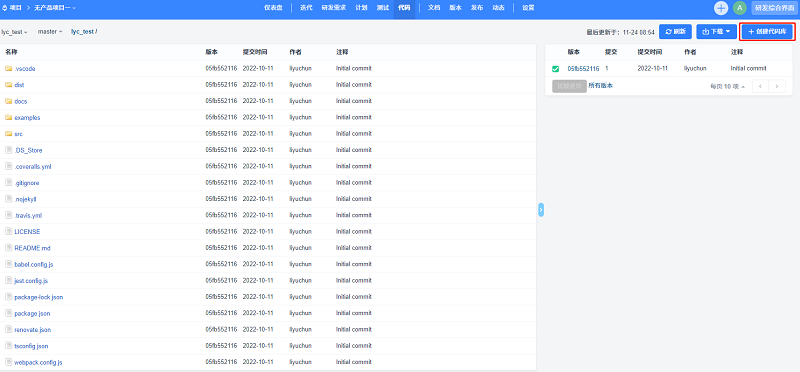Switch to the 仪表盘 dashboard tab

pyautogui.click(x=273, y=8)
